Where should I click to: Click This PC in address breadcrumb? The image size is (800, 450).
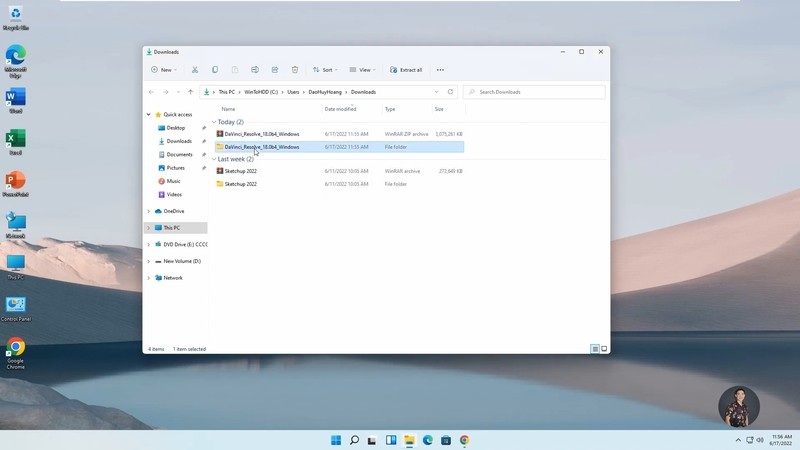[227, 92]
